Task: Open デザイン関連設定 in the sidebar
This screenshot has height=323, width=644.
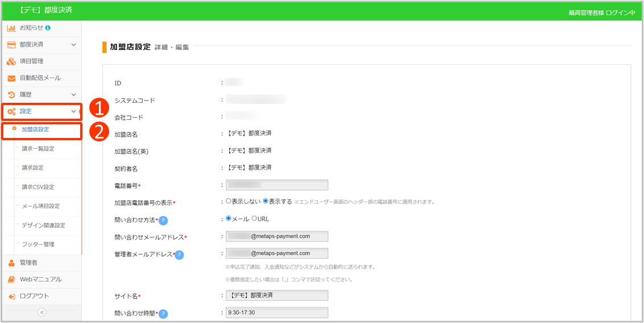Action: point(43,225)
